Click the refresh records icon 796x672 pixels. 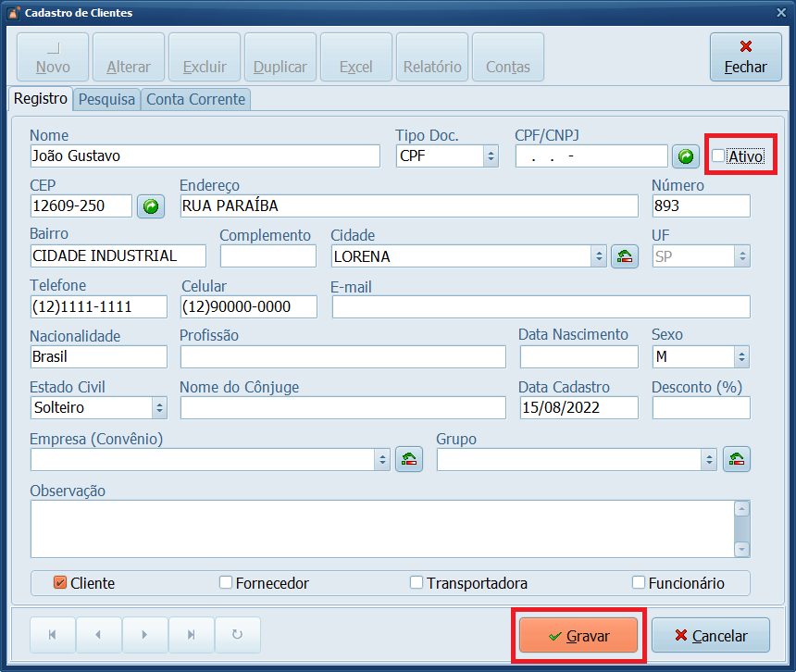tap(237, 635)
